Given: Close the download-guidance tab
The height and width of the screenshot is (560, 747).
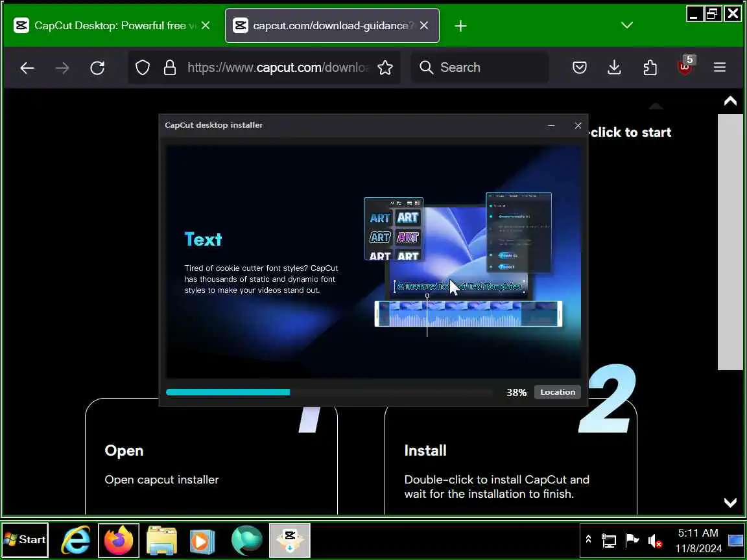Looking at the screenshot, I should point(424,25).
